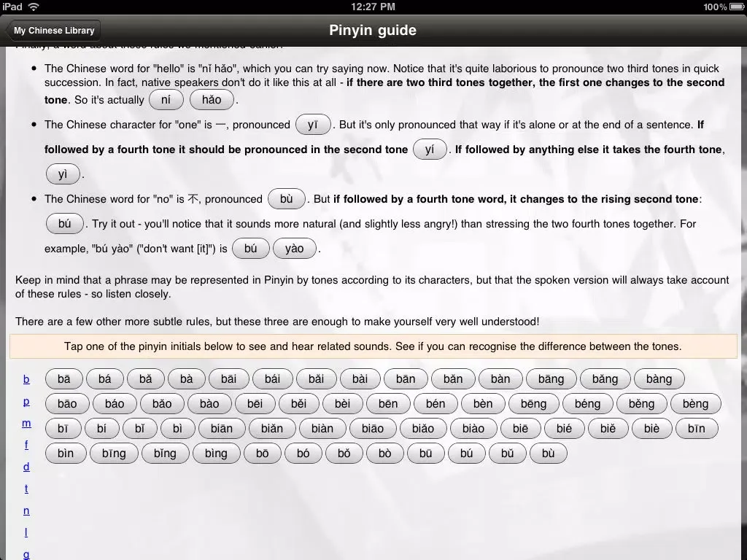
Task: Select pinyin initial 'd' link
Action: (x=26, y=467)
